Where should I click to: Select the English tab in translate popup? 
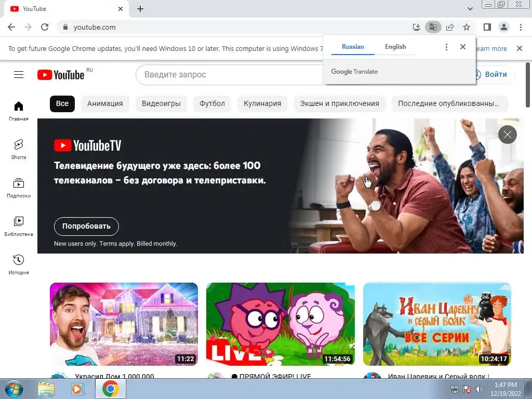tap(395, 47)
